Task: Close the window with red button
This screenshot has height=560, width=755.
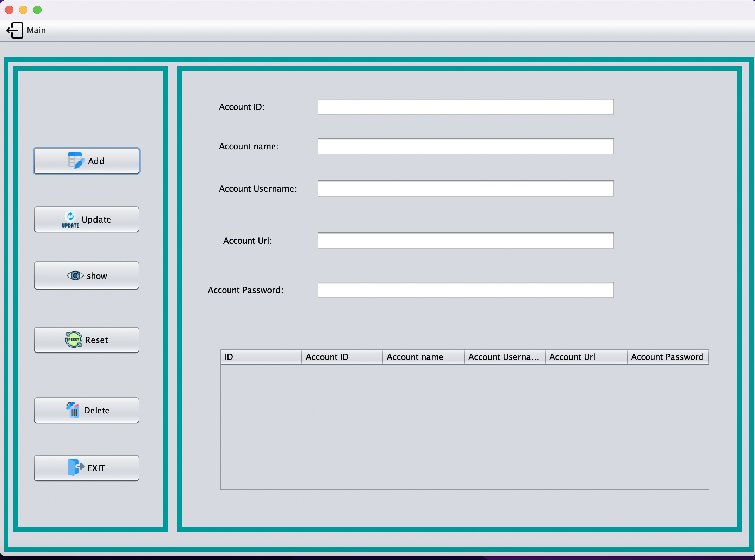Action: coord(10,10)
